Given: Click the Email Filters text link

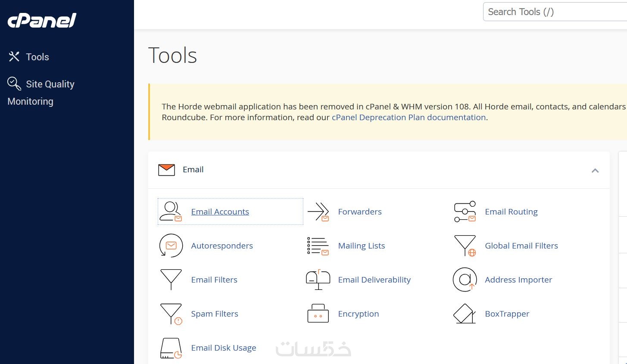Looking at the screenshot, I should coord(214,280).
